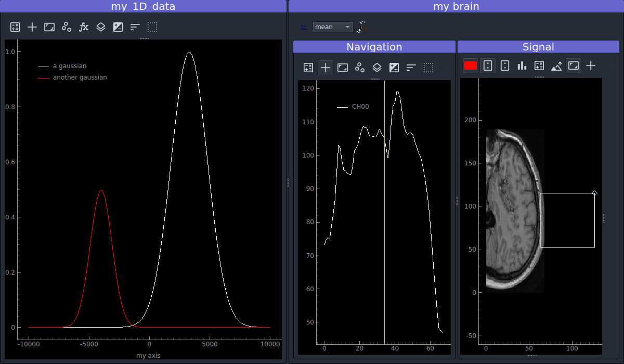Click the red color swatch in Signal toolbar
This screenshot has height=364, width=624.
tap(471, 66)
